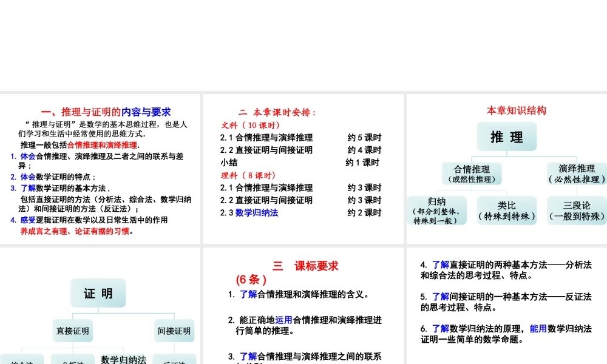Screen dimensions: 607x364
Task: Select the 证明 box in the diagram
Action: [98, 293]
